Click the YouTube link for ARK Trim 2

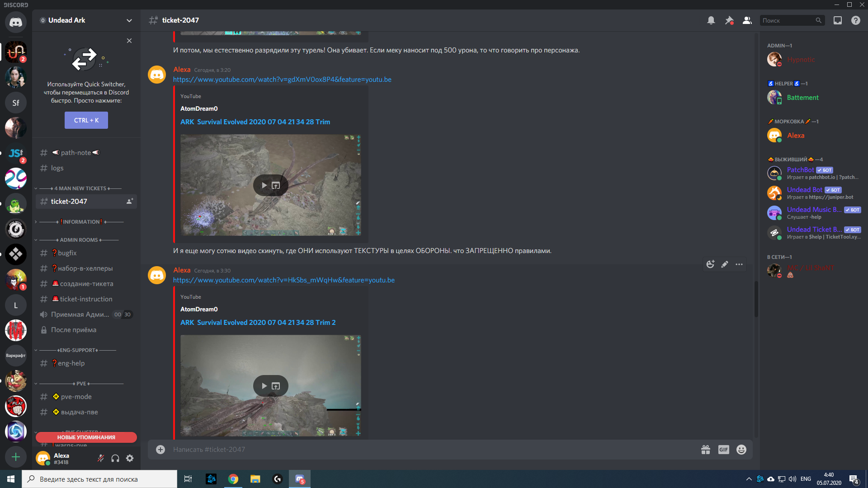283,280
